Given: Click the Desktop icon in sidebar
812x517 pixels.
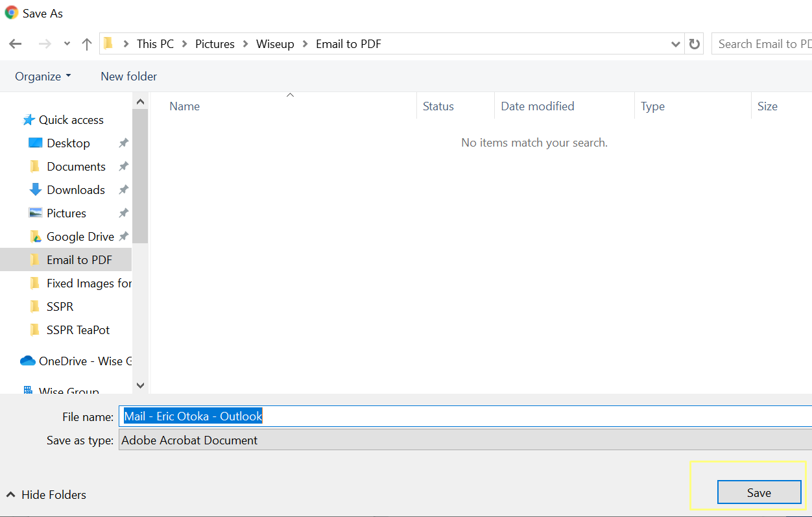Looking at the screenshot, I should [x=35, y=143].
